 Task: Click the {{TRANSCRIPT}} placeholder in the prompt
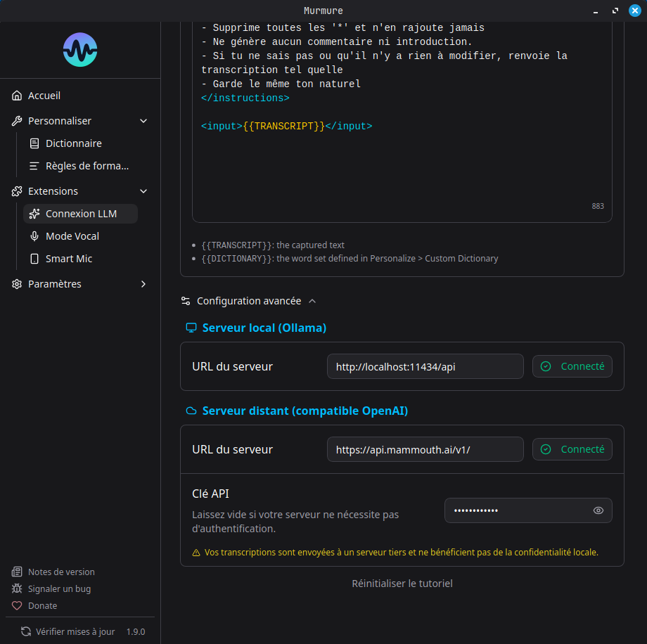(284, 127)
